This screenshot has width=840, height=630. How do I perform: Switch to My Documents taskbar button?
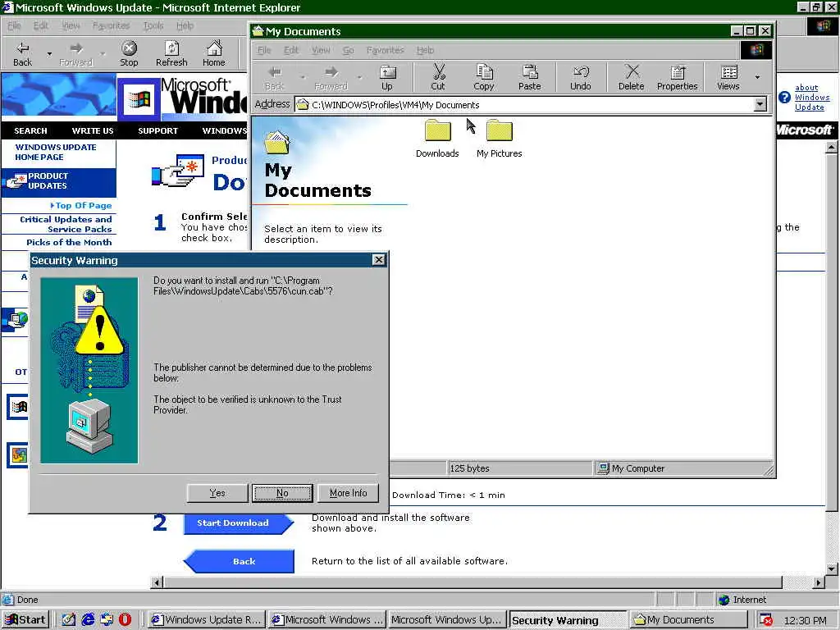point(687,620)
